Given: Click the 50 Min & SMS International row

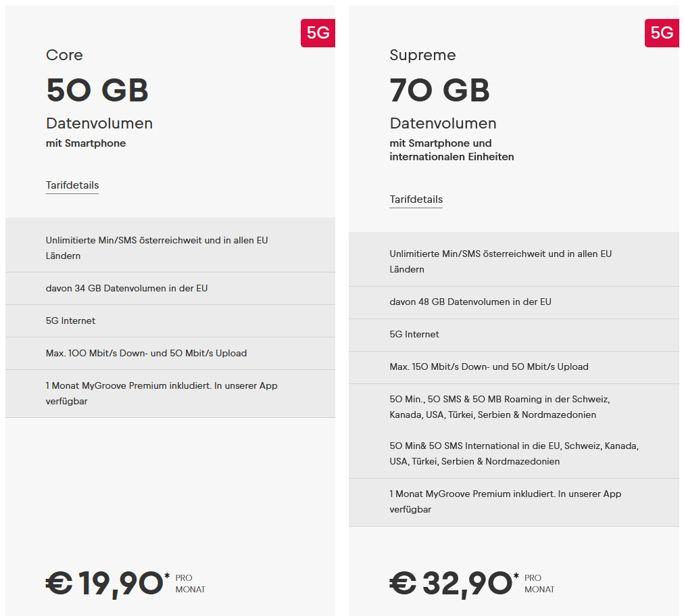Looking at the screenshot, I should pos(514,454).
